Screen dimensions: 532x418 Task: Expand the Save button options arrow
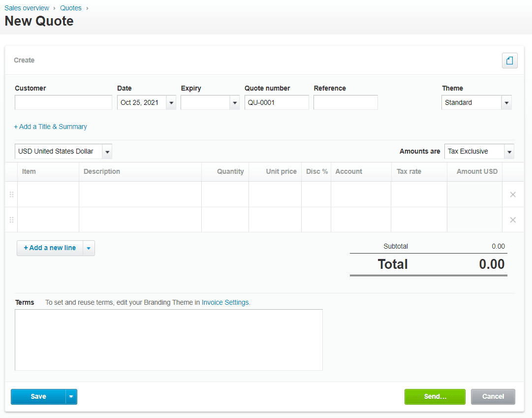(71, 397)
